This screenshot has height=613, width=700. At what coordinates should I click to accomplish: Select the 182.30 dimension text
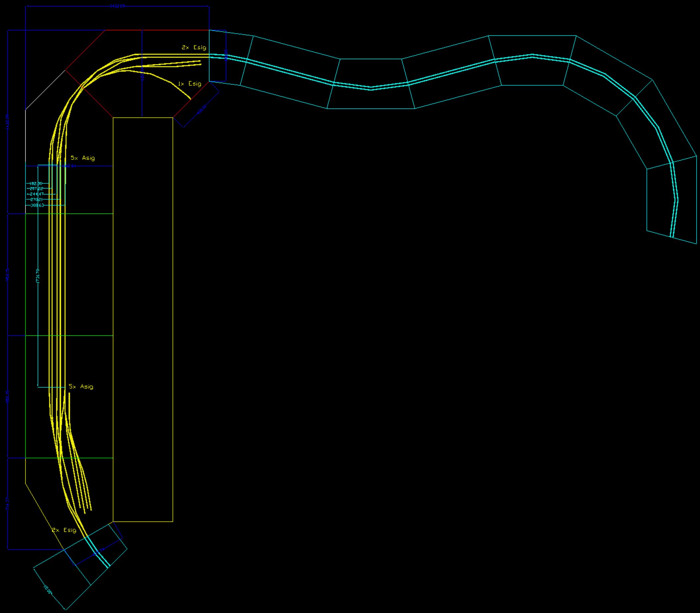tap(36, 184)
